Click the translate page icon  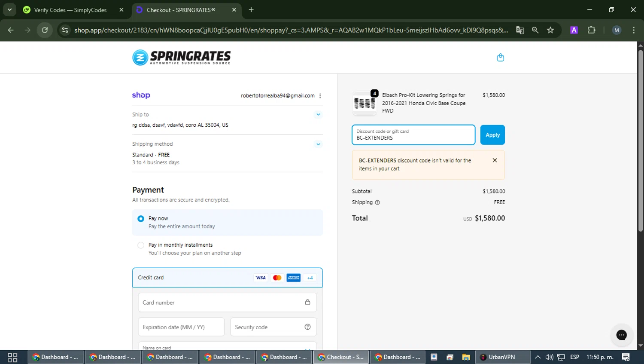[x=520, y=30]
